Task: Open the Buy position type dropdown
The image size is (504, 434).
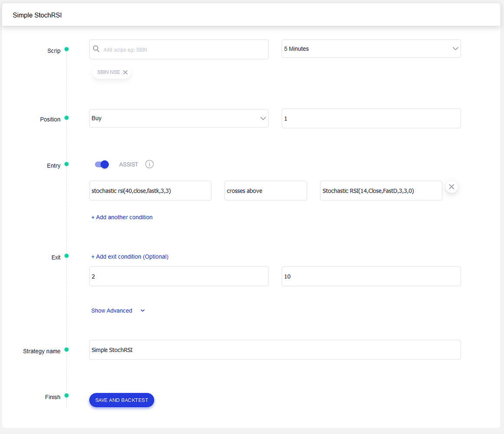Action: (179, 118)
